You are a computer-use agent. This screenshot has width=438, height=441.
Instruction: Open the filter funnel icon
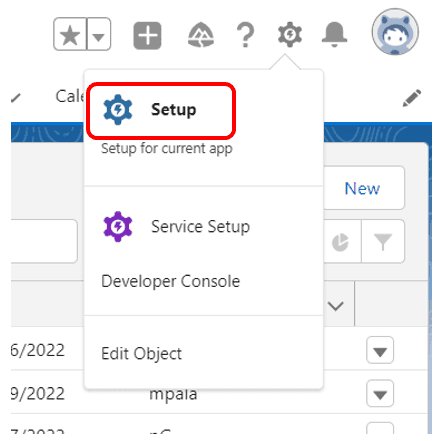(x=383, y=241)
